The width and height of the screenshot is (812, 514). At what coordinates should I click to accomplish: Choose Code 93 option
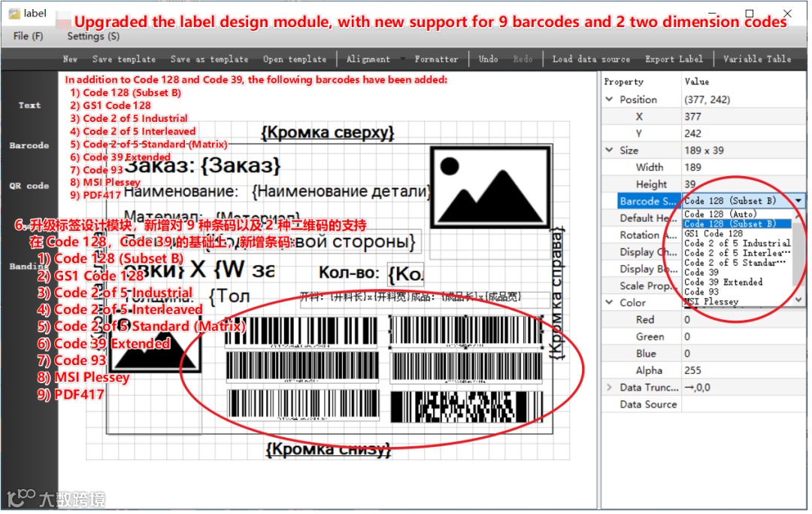737,292
